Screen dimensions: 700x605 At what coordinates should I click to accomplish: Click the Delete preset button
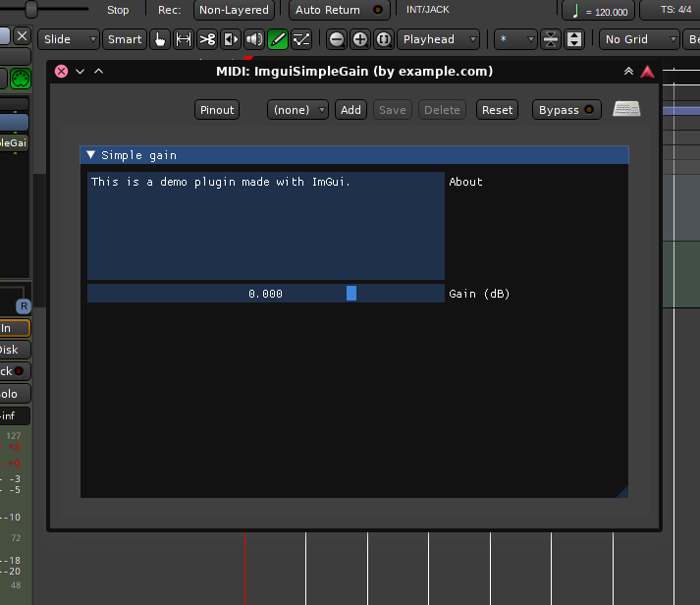coord(442,110)
